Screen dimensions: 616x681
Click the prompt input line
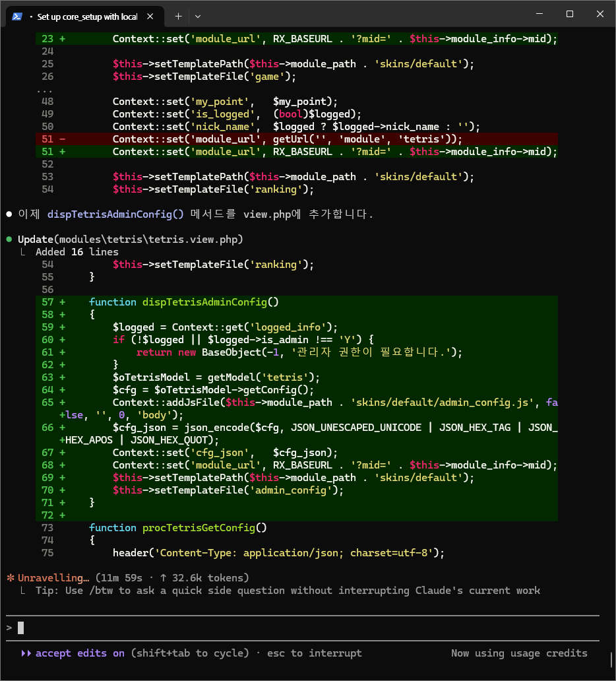point(303,628)
